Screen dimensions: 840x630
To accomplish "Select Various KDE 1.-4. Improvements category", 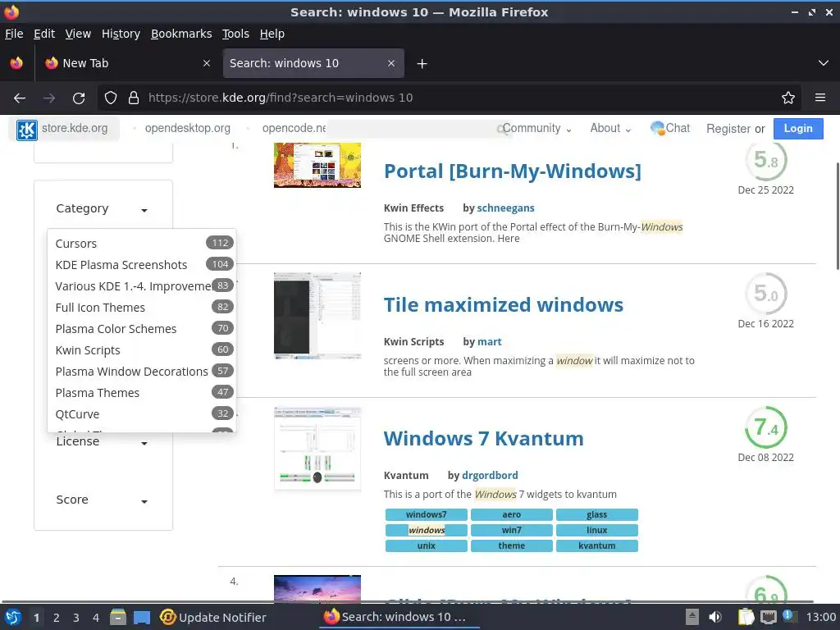I will tap(141, 286).
